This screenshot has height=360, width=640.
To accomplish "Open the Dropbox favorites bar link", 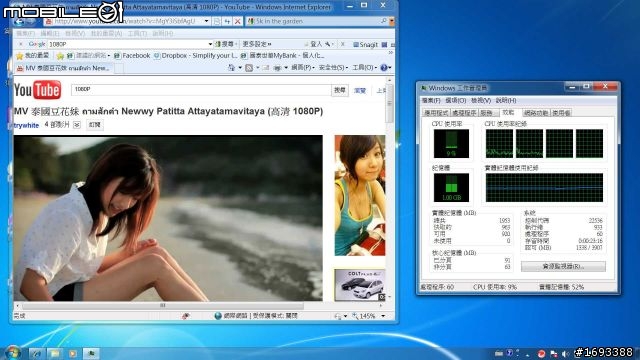I will (x=196, y=56).
